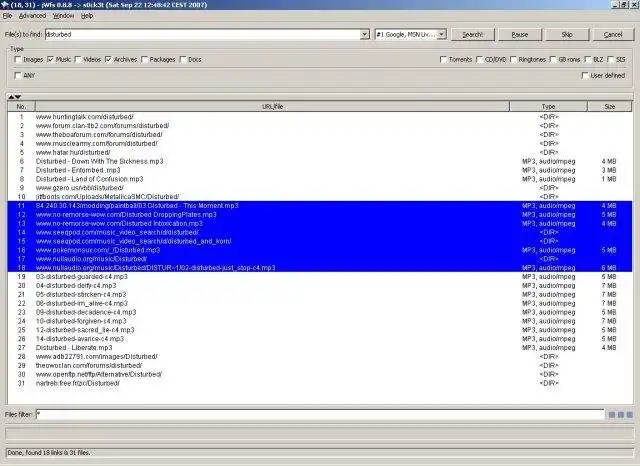Click the Pause button

(520, 35)
